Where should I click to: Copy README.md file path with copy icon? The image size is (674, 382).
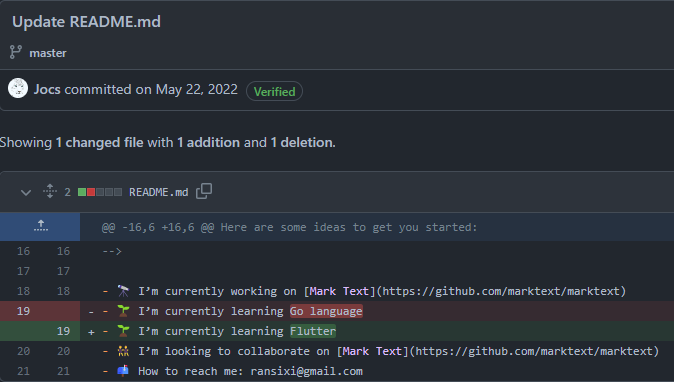(204, 191)
